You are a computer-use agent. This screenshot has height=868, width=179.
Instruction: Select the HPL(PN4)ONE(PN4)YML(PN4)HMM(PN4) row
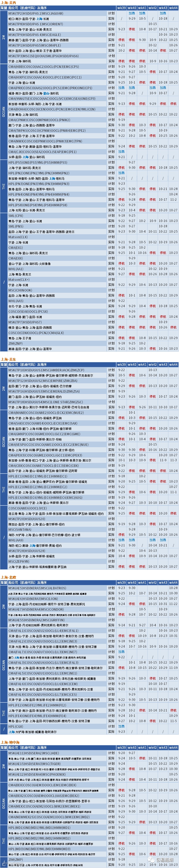pos(57,194)
